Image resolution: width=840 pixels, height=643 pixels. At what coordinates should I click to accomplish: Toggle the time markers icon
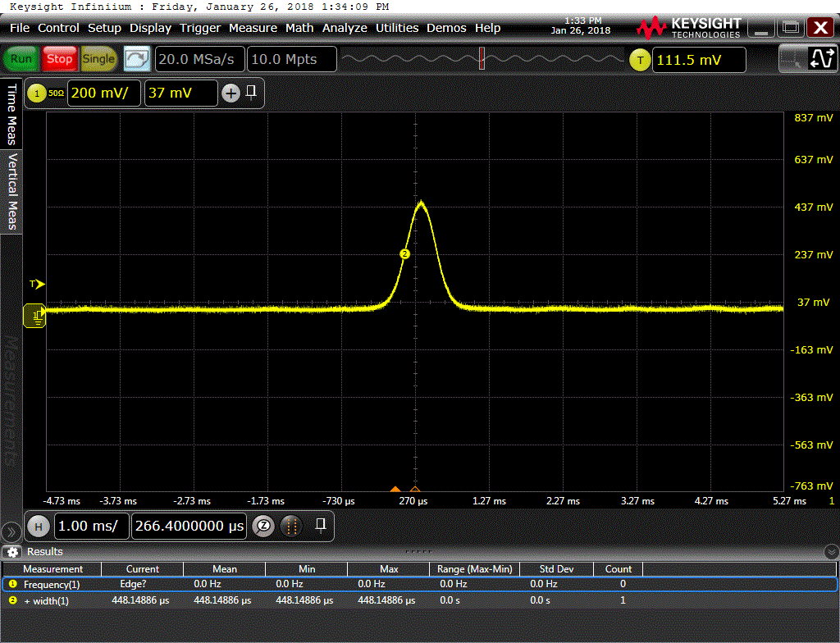point(290,526)
